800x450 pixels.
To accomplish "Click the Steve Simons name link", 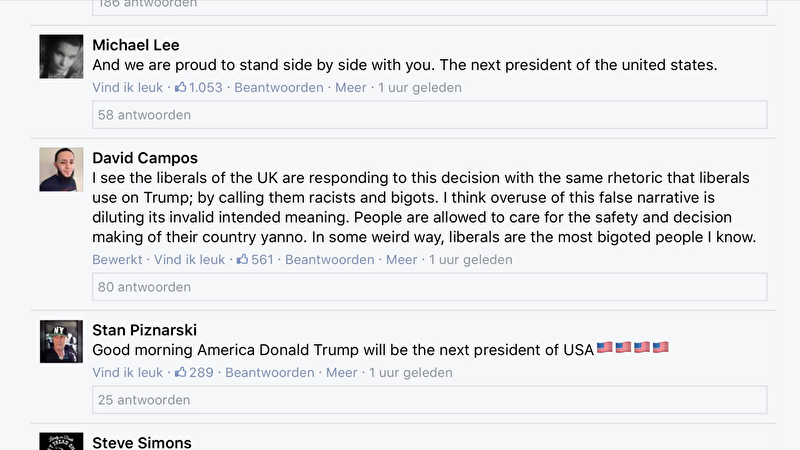I will click(142, 442).
